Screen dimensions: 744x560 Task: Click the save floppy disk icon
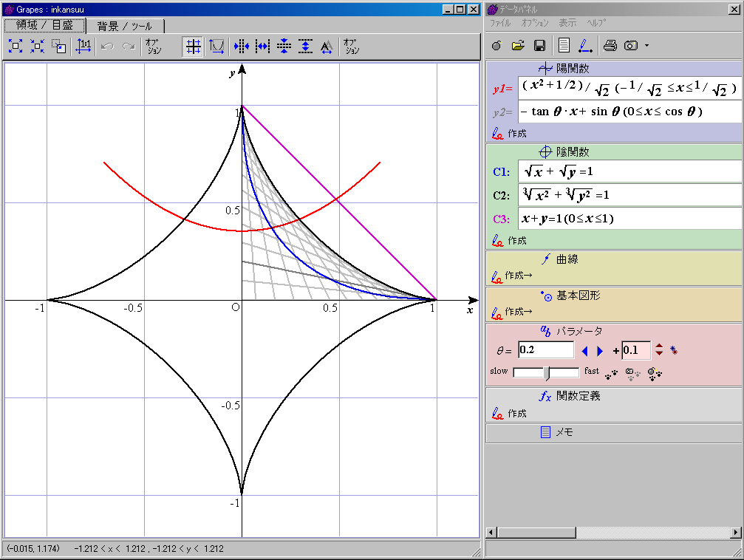(539, 46)
